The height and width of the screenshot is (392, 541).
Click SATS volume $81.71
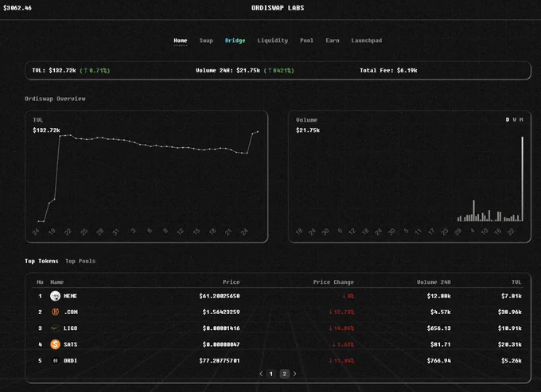point(441,344)
